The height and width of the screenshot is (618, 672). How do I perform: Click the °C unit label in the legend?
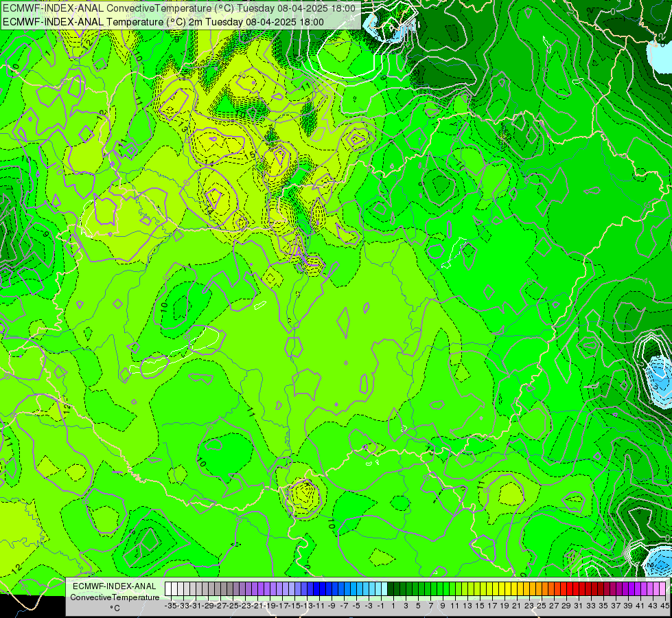(x=115, y=608)
